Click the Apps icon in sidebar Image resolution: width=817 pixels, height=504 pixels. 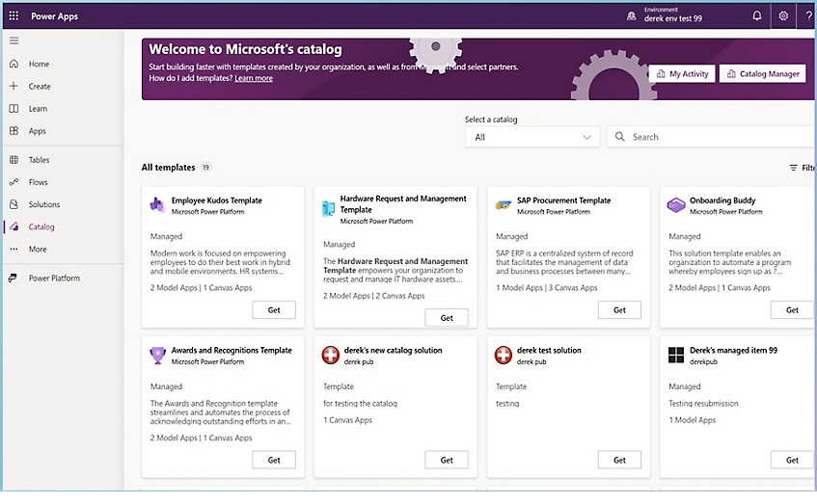point(14,131)
